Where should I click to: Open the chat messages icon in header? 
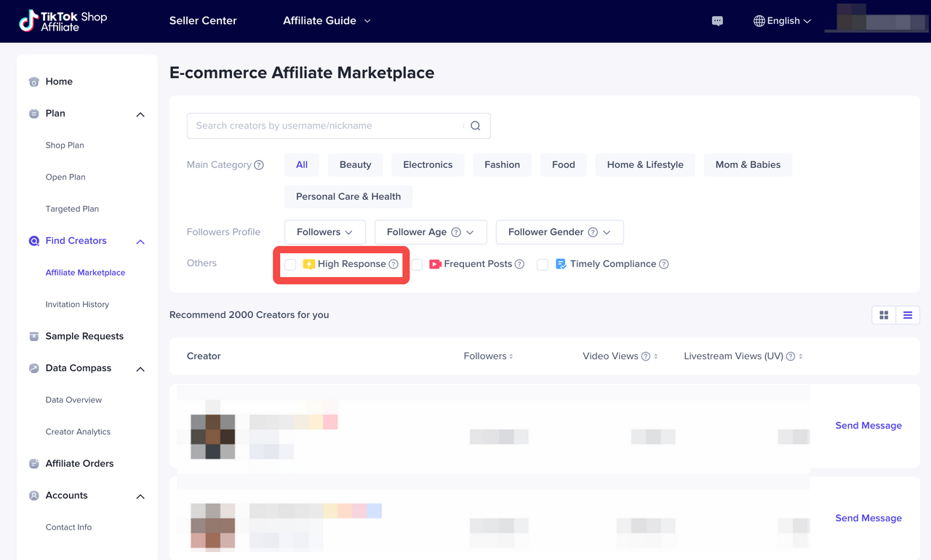[717, 21]
